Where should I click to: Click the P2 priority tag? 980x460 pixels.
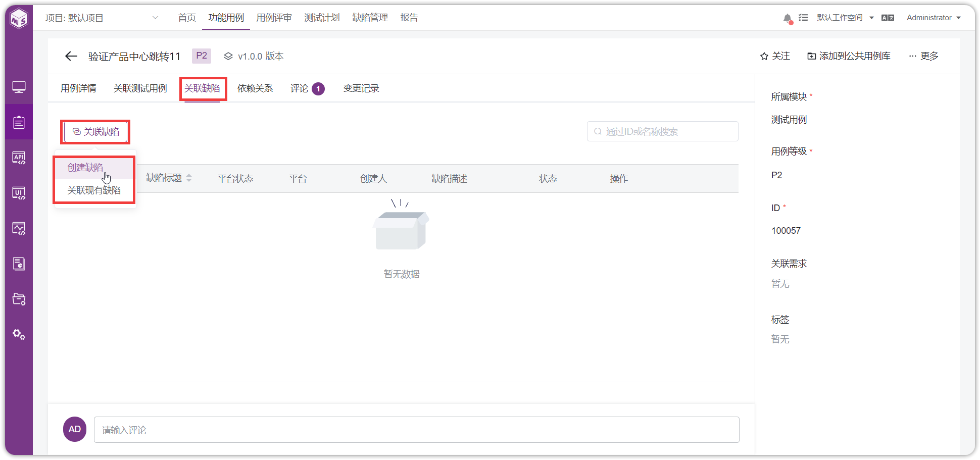tap(202, 56)
